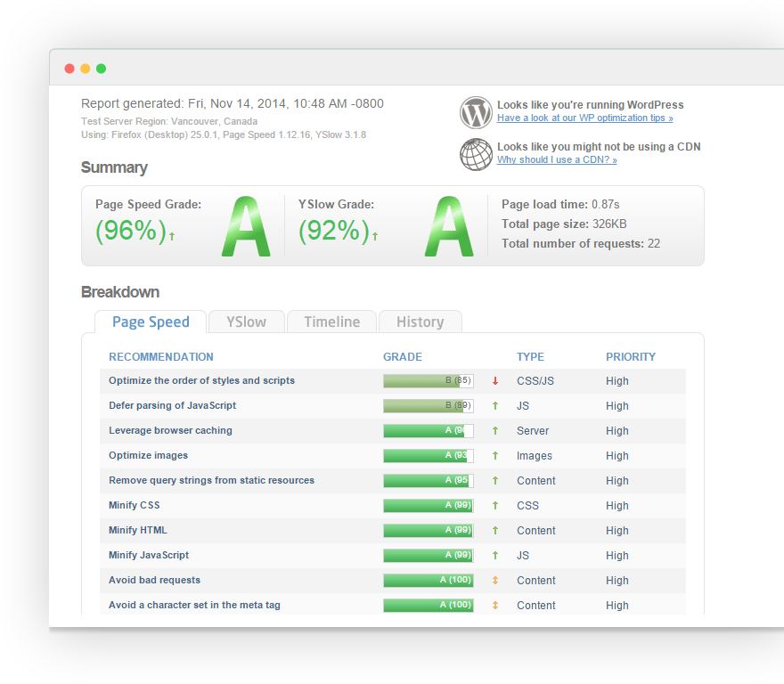Click the (96%) Page Speed score
Image resolution: width=784 pixels, height=684 pixels.
[130, 231]
